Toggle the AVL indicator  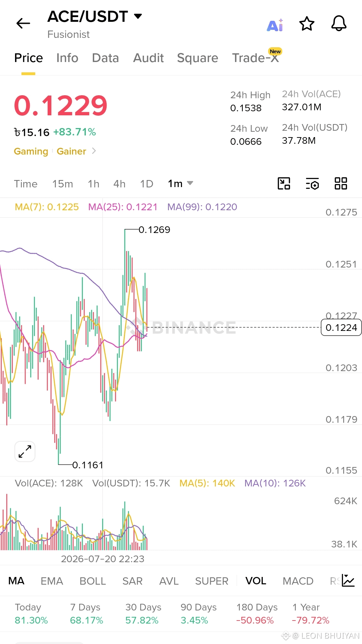[169, 581]
